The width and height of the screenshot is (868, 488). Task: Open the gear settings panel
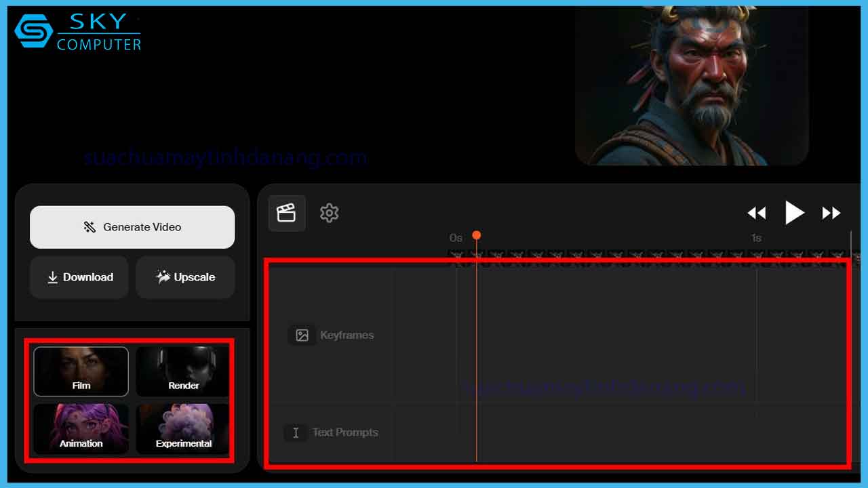pos(329,213)
